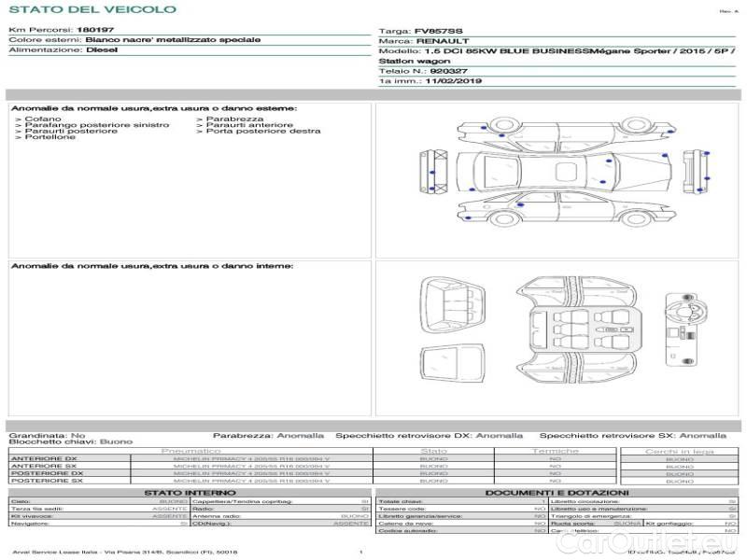Select the 'Libretto circolazione' row label
The height and width of the screenshot is (560, 747).
point(585,501)
